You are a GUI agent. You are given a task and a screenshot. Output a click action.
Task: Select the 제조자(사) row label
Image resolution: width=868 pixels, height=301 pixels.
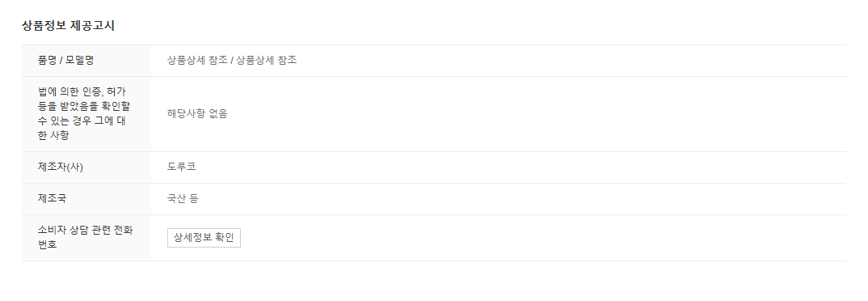(x=61, y=167)
